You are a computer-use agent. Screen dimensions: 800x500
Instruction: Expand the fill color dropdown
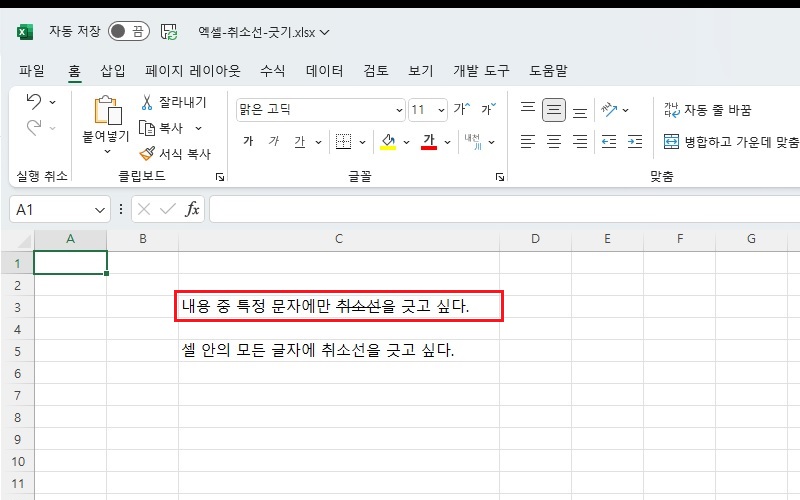(x=407, y=142)
